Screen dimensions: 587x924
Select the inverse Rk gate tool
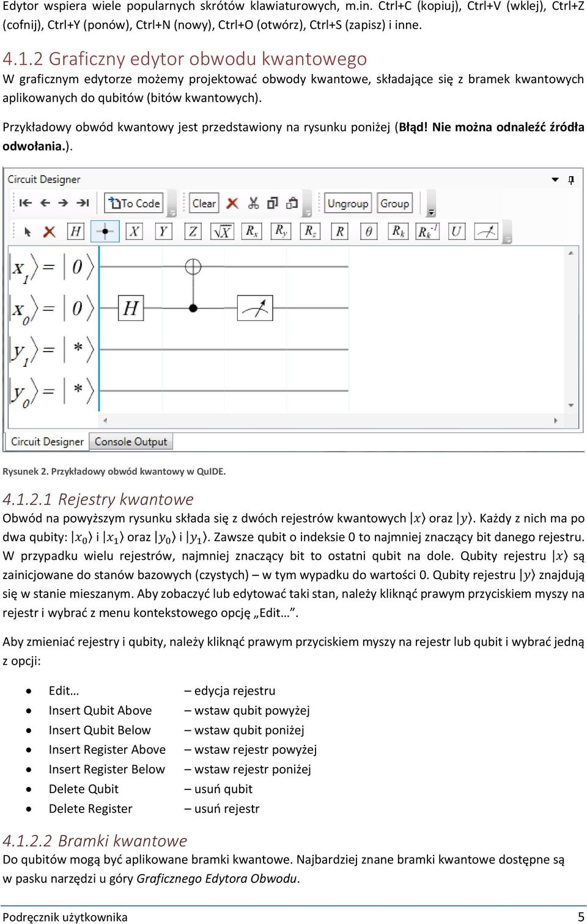click(427, 232)
